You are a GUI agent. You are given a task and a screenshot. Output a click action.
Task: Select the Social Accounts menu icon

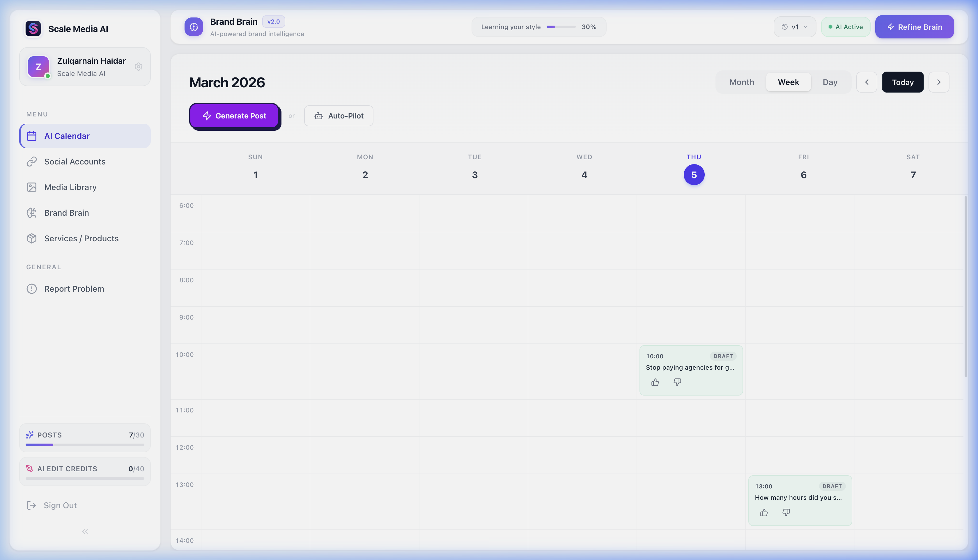coord(32,162)
